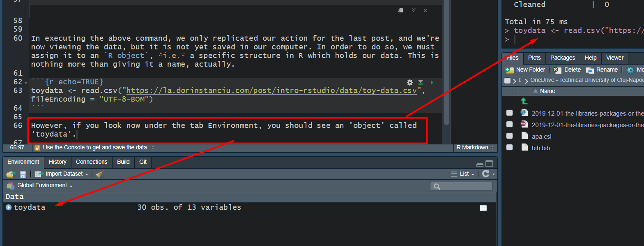This screenshot has height=246, width=644.
Task: Open the apa.csl file
Action: coord(541,136)
